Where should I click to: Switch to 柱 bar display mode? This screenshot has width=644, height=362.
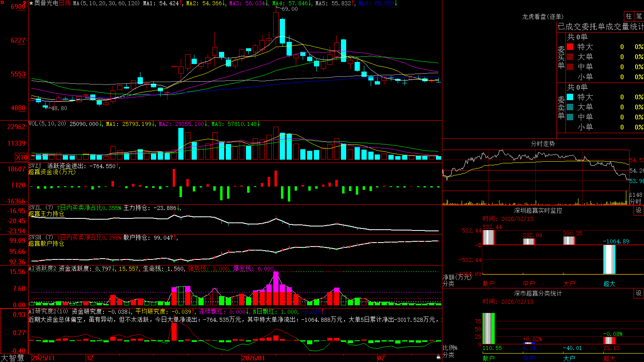coord(629,16)
